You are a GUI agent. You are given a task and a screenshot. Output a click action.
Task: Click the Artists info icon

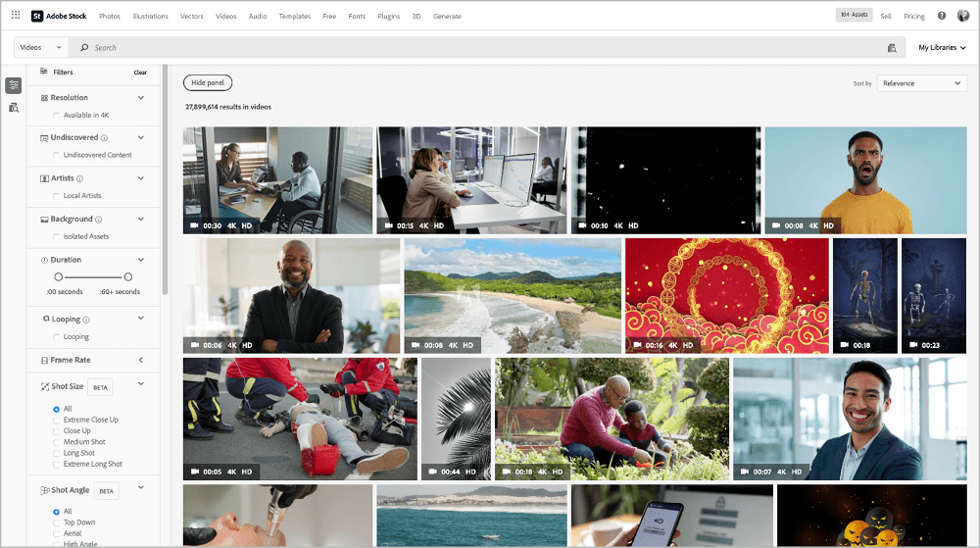80,178
